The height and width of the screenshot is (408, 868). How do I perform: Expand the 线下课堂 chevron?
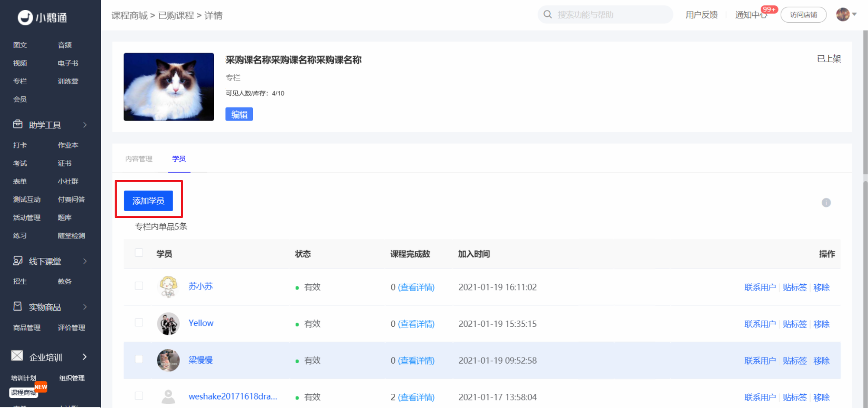85,261
